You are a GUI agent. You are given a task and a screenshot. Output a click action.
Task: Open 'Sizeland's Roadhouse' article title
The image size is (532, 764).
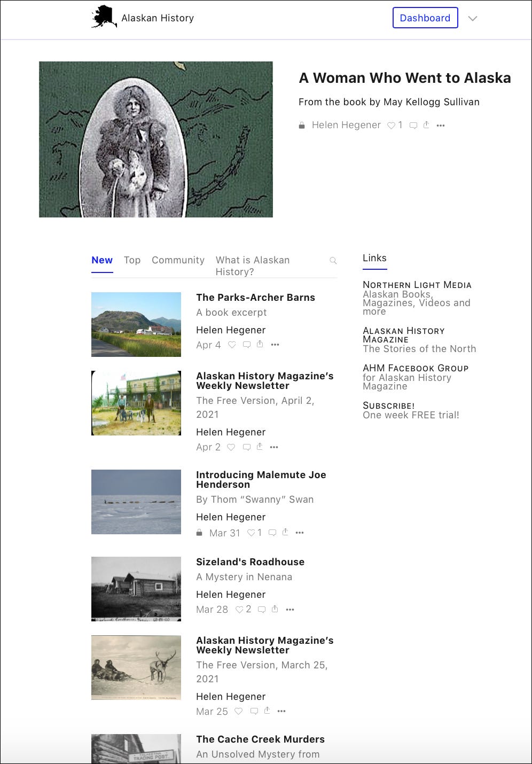pyautogui.click(x=250, y=562)
